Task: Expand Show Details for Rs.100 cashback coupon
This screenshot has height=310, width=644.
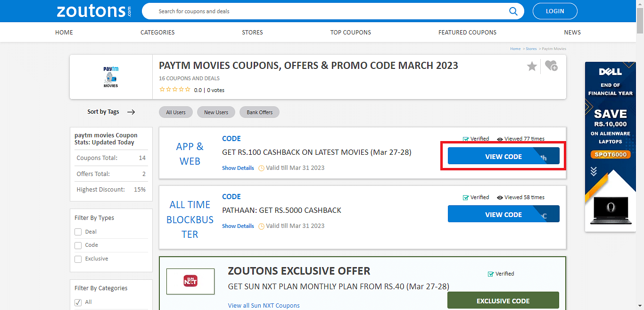Action: coord(238,168)
